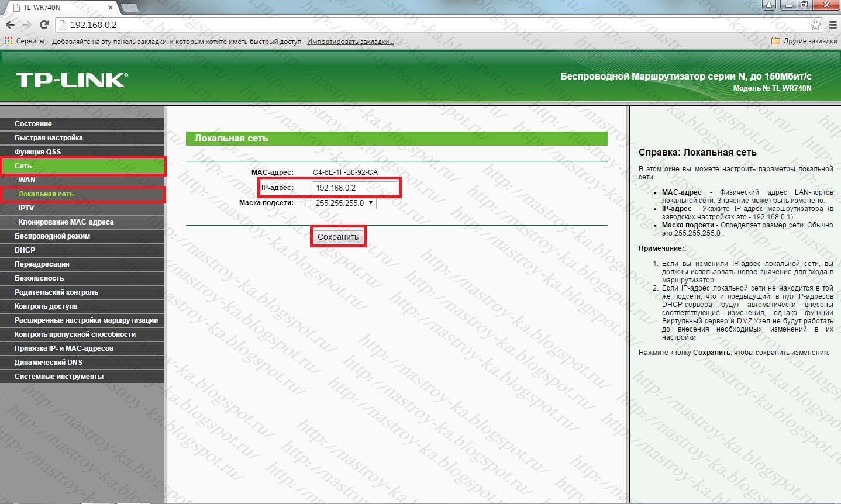Open Системные инструменты section
Image resolution: width=841 pixels, height=504 pixels.
[82, 377]
